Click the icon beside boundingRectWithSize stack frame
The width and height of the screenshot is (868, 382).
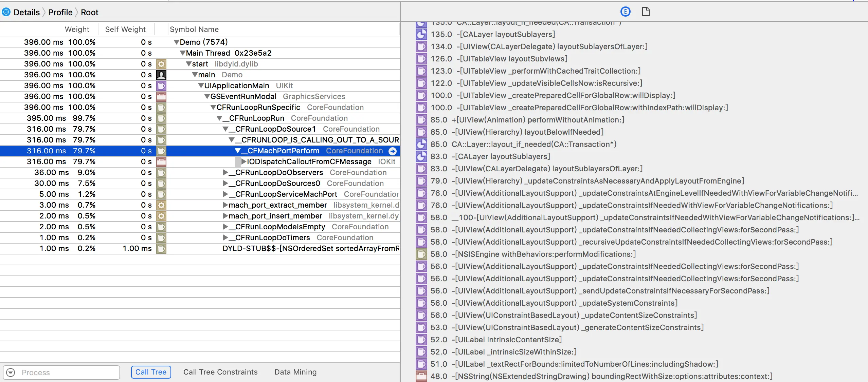pyautogui.click(x=421, y=376)
